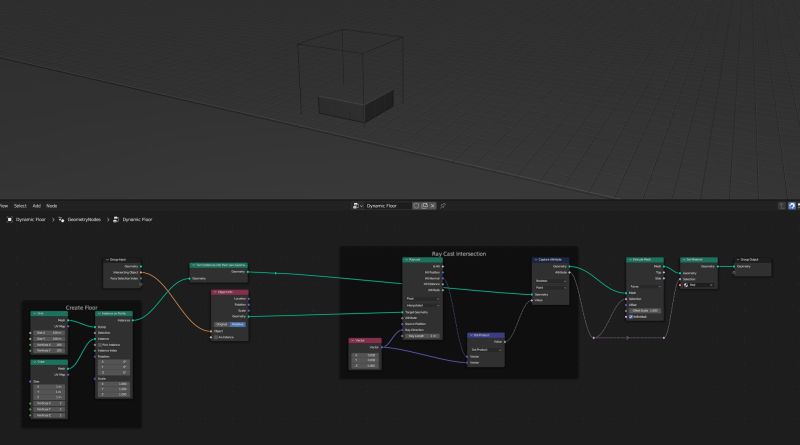This screenshot has height=445, width=800.
Task: Toggle Pick Instance checkbox
Action: (99, 345)
